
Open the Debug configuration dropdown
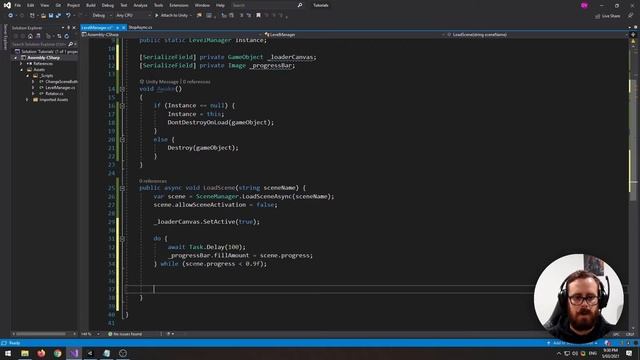[102, 16]
